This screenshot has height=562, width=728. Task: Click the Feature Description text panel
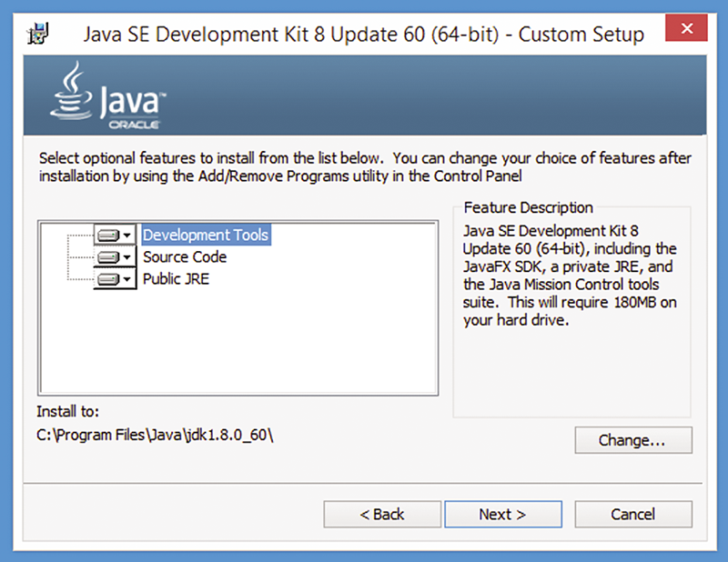point(571,276)
